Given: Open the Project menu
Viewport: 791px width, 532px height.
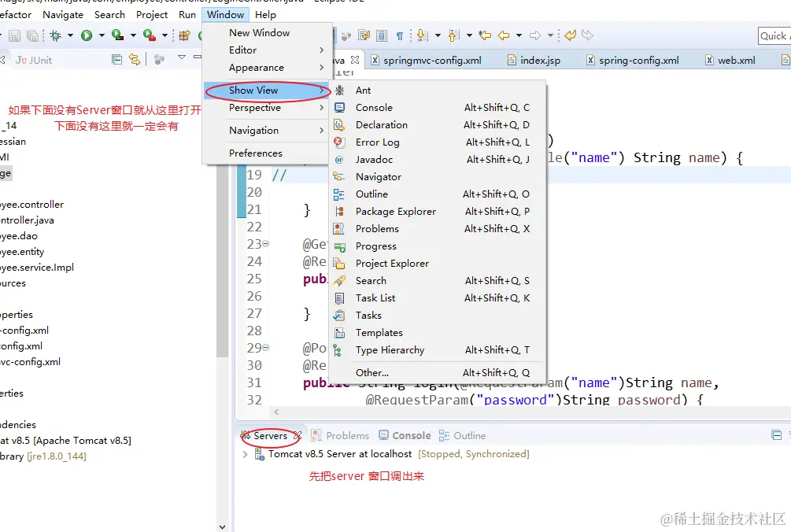Looking at the screenshot, I should [152, 15].
